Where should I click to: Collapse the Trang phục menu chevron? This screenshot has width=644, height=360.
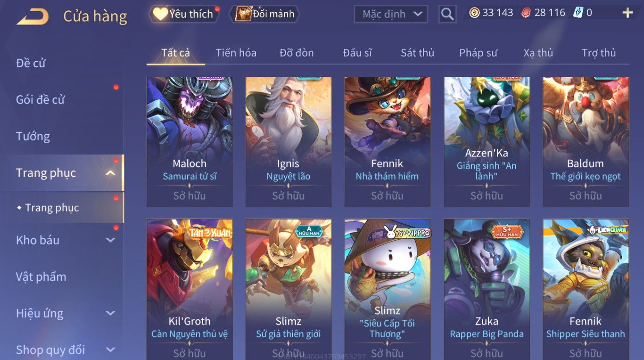[110, 173]
